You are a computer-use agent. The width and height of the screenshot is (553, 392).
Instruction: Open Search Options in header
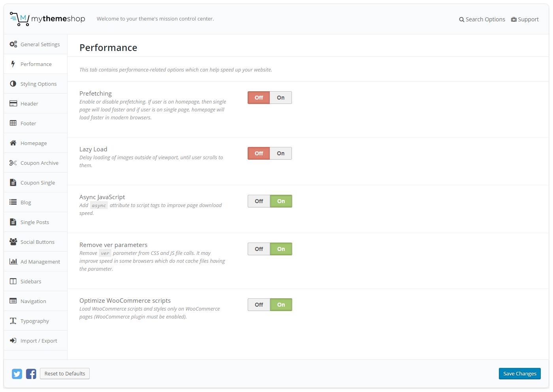tap(482, 19)
